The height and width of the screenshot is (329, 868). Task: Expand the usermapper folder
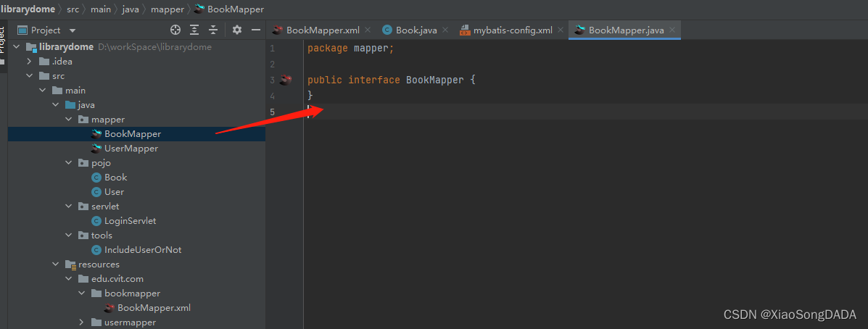click(82, 322)
